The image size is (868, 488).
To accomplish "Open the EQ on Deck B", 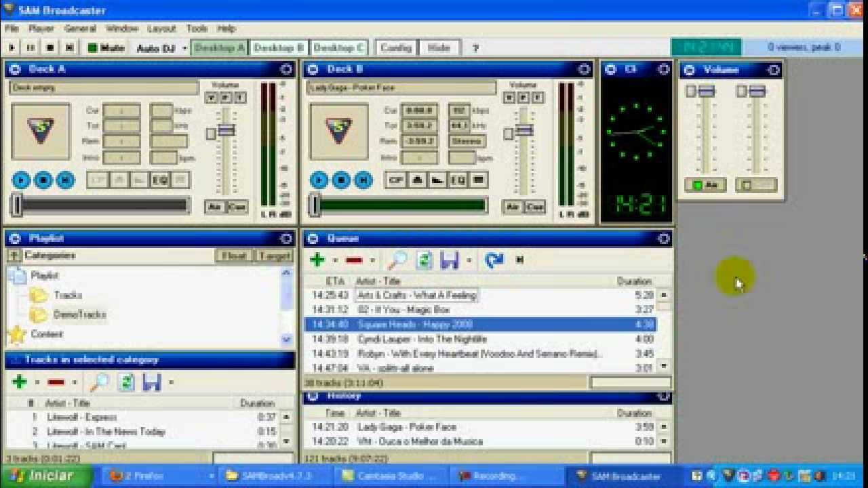I will 458,180.
